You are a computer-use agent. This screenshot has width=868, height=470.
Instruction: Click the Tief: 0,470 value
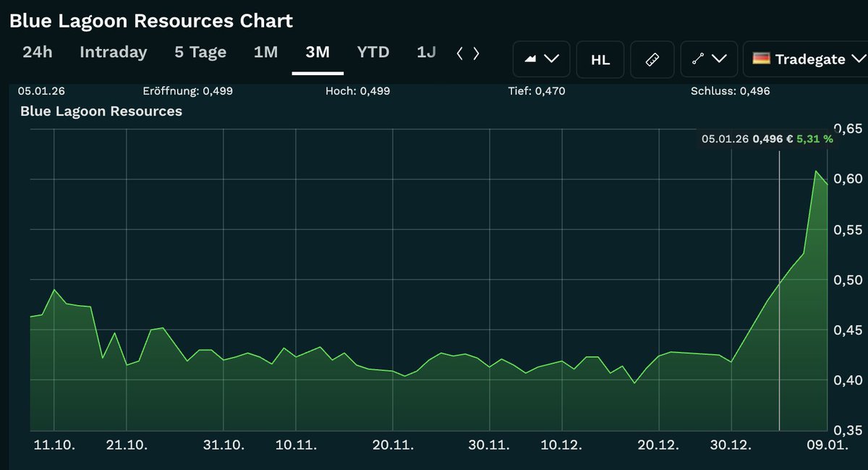point(537,91)
